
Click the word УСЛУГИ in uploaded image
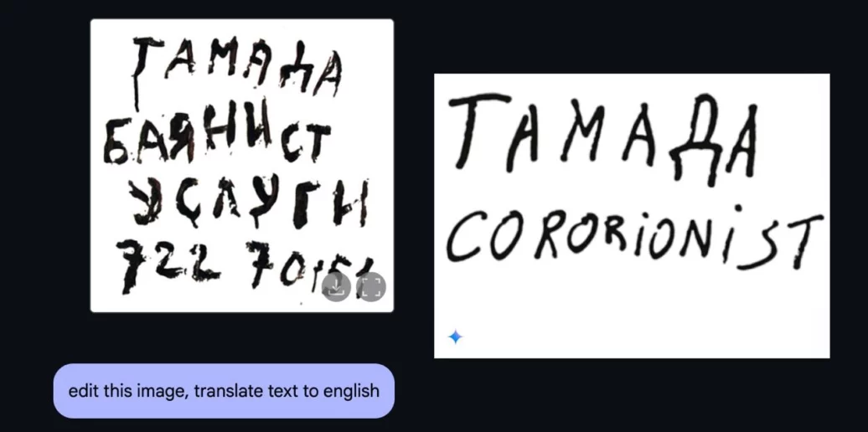[249, 202]
